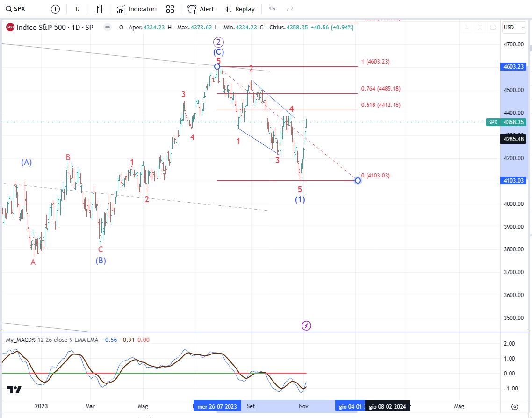Screen dimensions: 532x418
Task: Click the 2023 label on time axis
Action: click(x=42, y=406)
